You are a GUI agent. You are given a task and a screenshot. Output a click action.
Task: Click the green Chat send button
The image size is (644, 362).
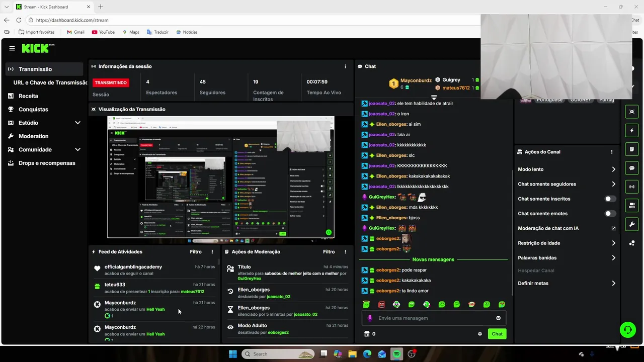click(x=497, y=334)
